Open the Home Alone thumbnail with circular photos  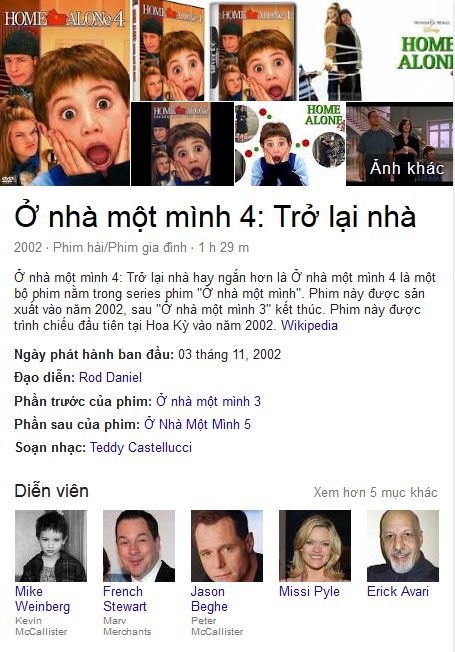[289, 144]
